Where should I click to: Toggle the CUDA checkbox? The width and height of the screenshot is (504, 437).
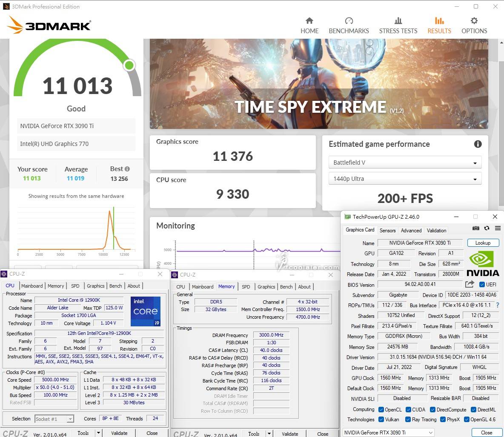pos(408,409)
